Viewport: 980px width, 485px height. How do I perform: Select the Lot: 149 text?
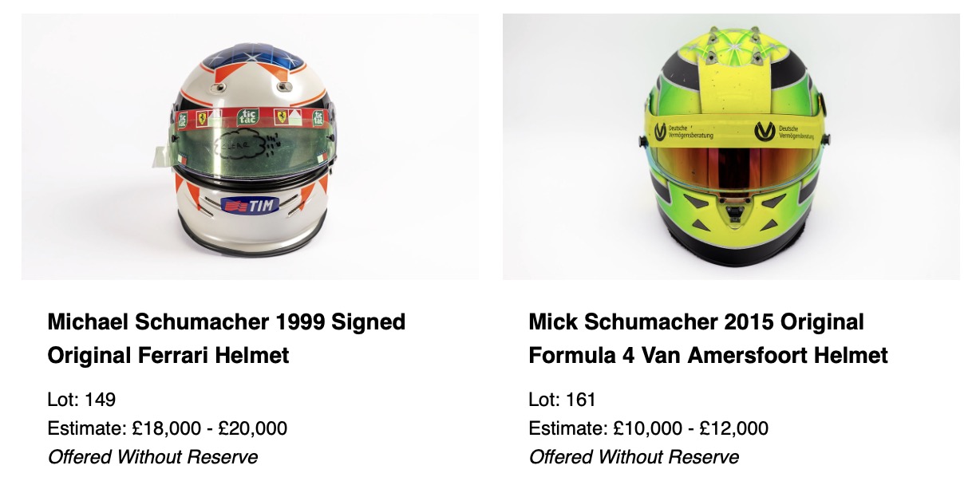[x=82, y=400]
